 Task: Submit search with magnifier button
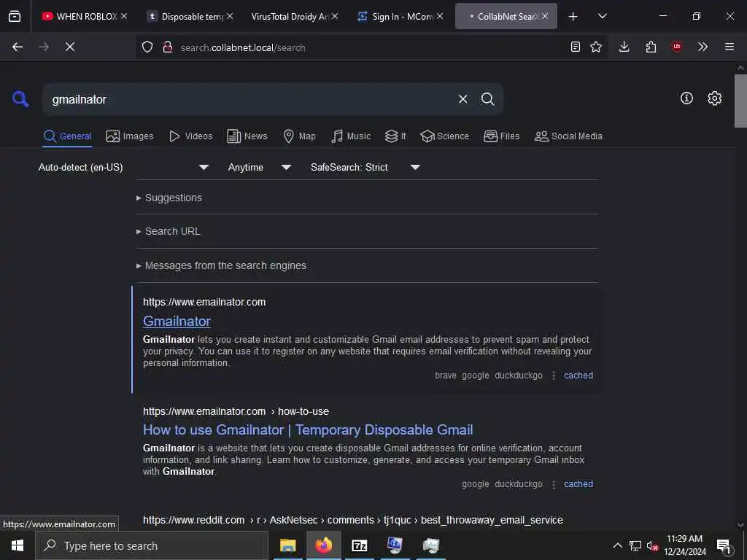(x=487, y=99)
